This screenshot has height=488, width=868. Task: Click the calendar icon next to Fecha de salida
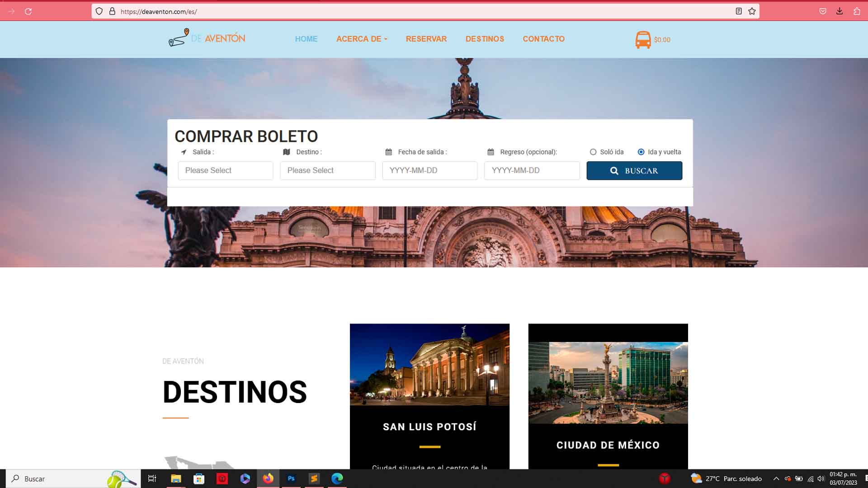click(x=388, y=152)
